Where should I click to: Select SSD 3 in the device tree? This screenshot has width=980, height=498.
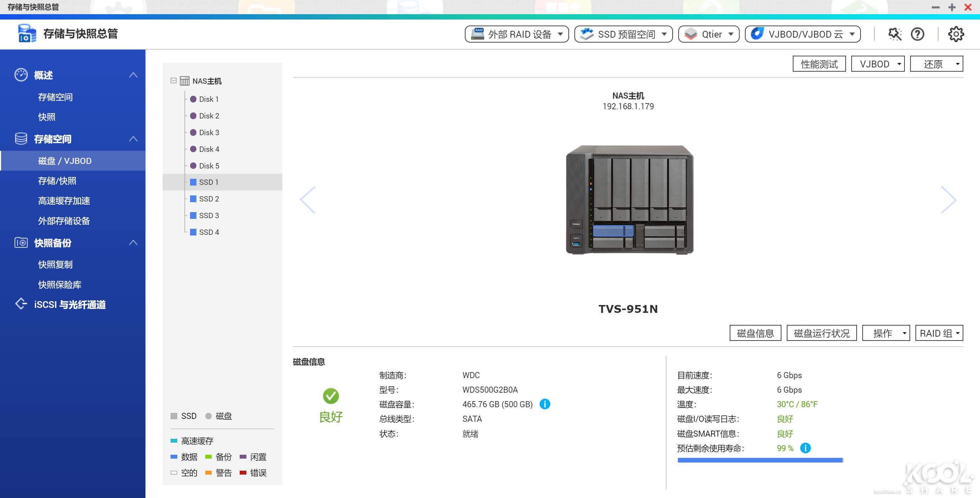209,215
